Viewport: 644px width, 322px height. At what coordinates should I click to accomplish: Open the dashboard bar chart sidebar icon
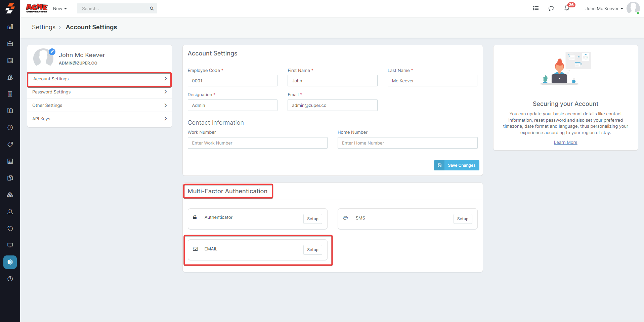tap(10, 27)
